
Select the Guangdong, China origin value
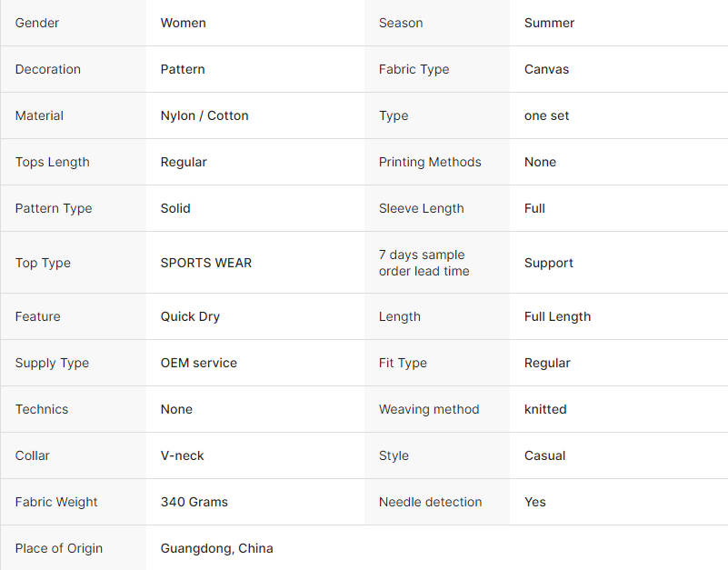[x=216, y=548]
